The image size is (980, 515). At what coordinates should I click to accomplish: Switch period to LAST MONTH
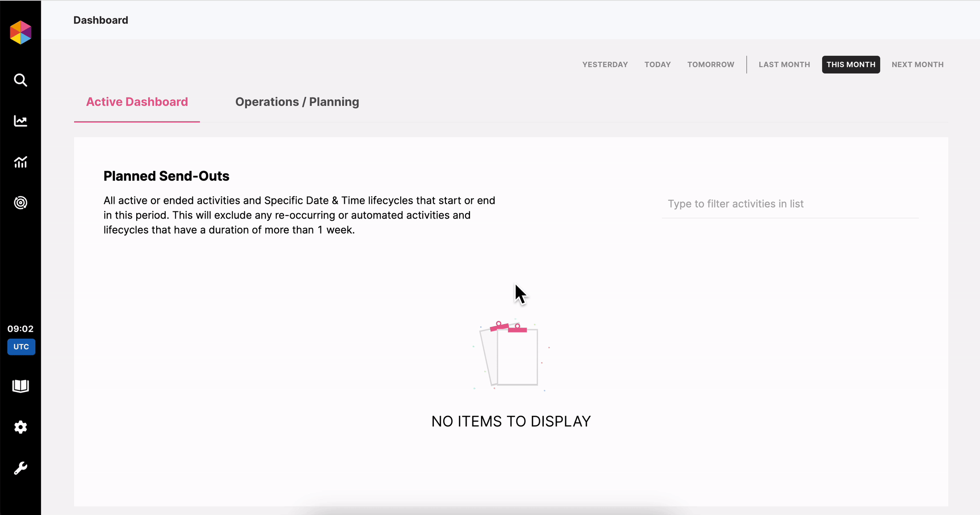(x=784, y=65)
